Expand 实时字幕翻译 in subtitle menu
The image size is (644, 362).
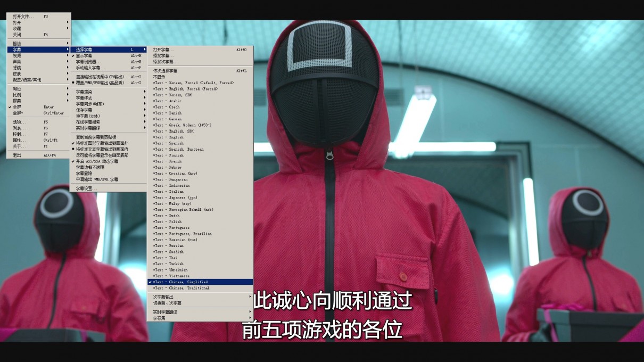[109, 128]
